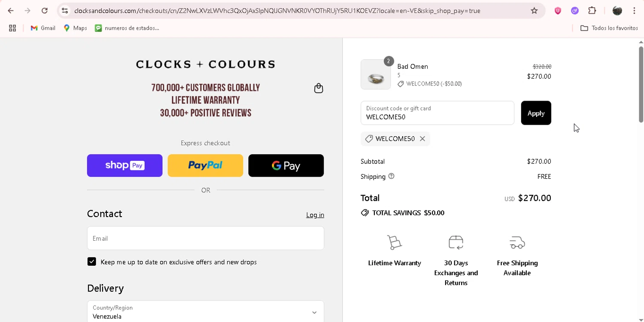Click the Log in link
Viewport: 644px width, 322px height.
click(315, 215)
